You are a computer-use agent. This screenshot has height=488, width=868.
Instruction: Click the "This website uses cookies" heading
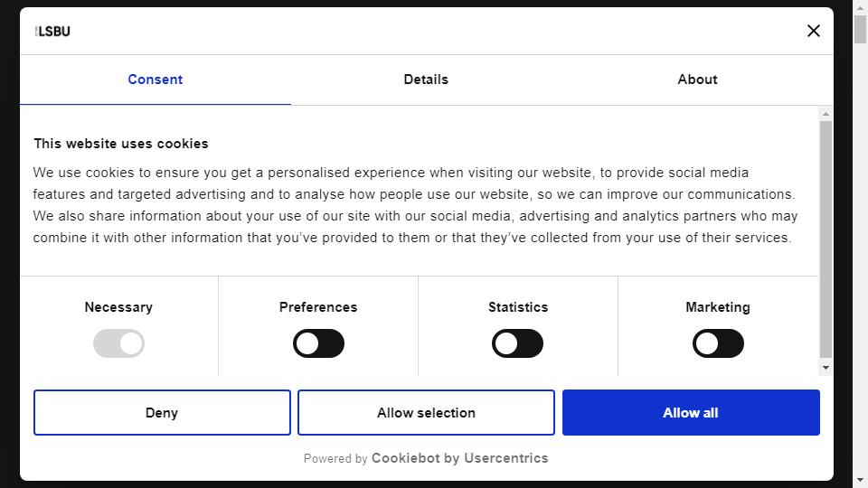tap(120, 144)
